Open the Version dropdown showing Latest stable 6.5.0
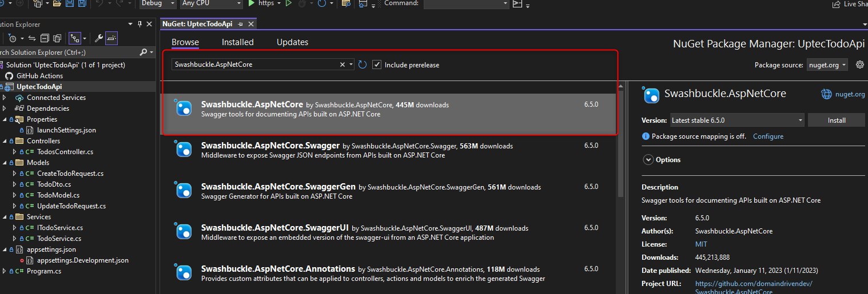Viewport: 868px width, 294px height. pyautogui.click(x=736, y=120)
